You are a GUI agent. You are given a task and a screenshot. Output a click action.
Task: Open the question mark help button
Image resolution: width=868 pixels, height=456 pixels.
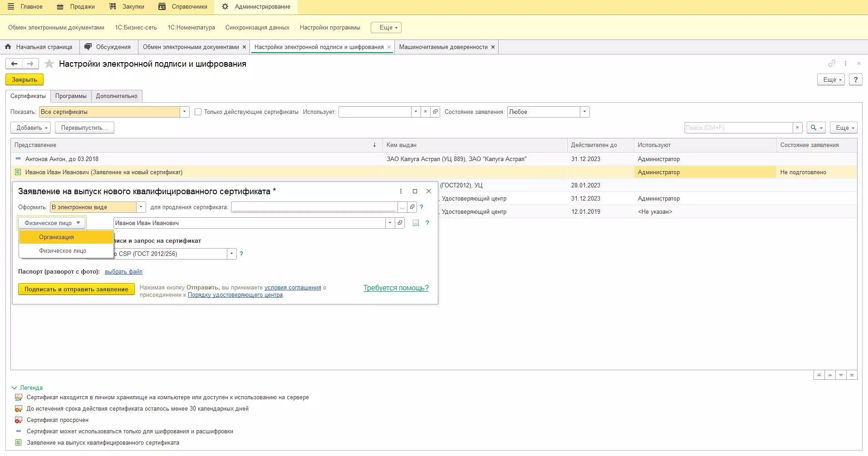855,80
